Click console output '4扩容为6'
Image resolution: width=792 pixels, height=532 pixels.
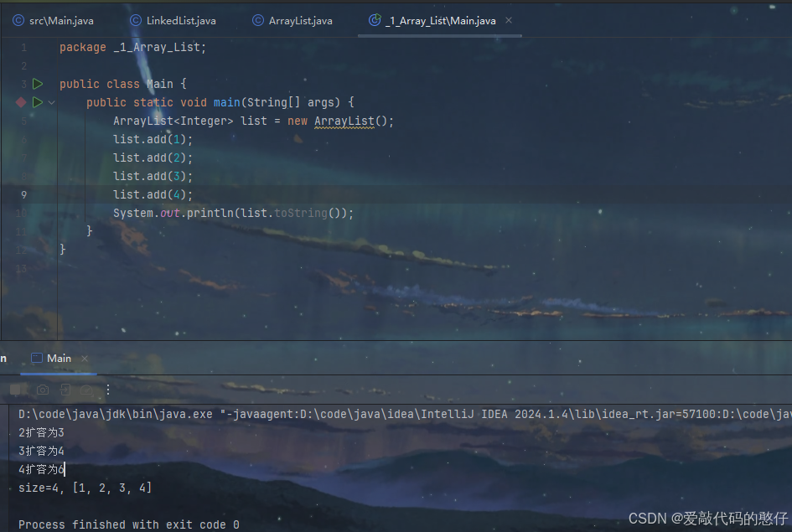pos(41,469)
